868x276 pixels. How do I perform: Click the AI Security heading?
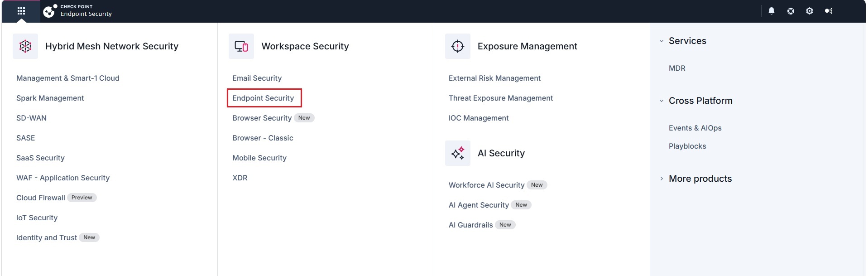point(501,153)
